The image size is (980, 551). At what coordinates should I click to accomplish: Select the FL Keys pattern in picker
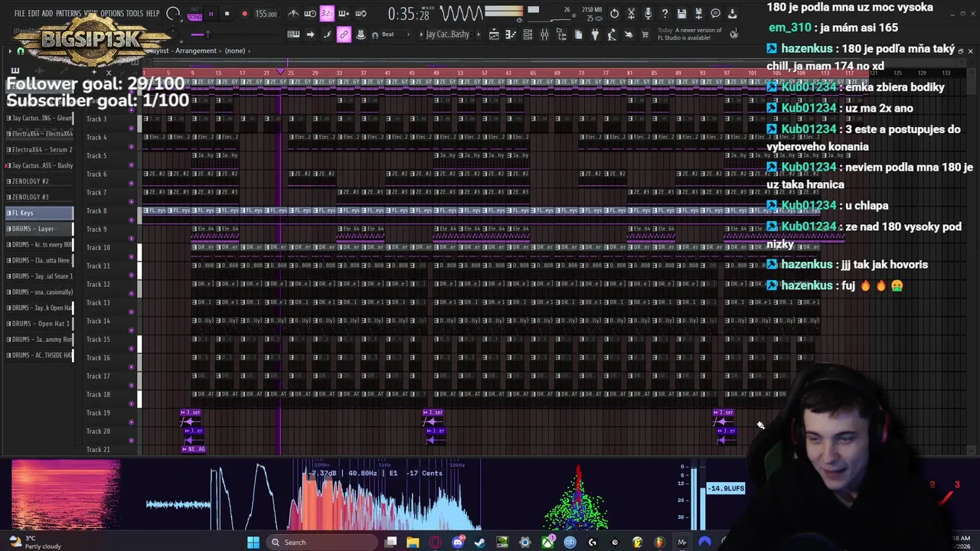(x=40, y=213)
